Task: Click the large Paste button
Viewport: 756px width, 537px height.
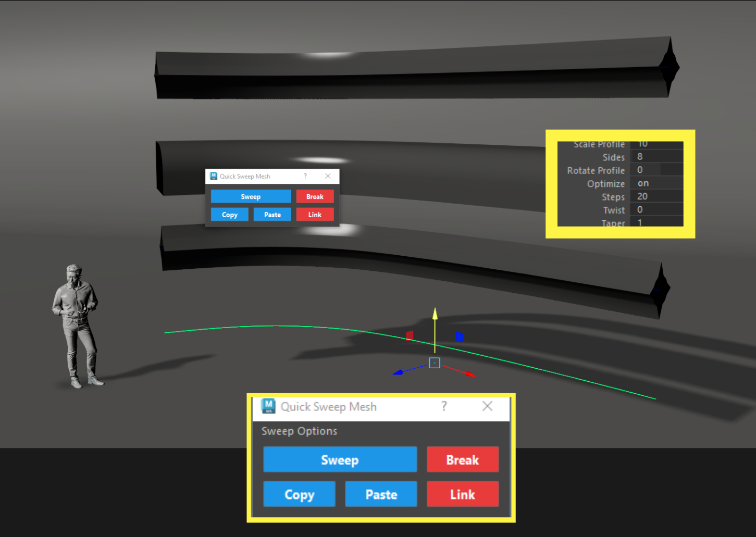Action: (x=381, y=494)
